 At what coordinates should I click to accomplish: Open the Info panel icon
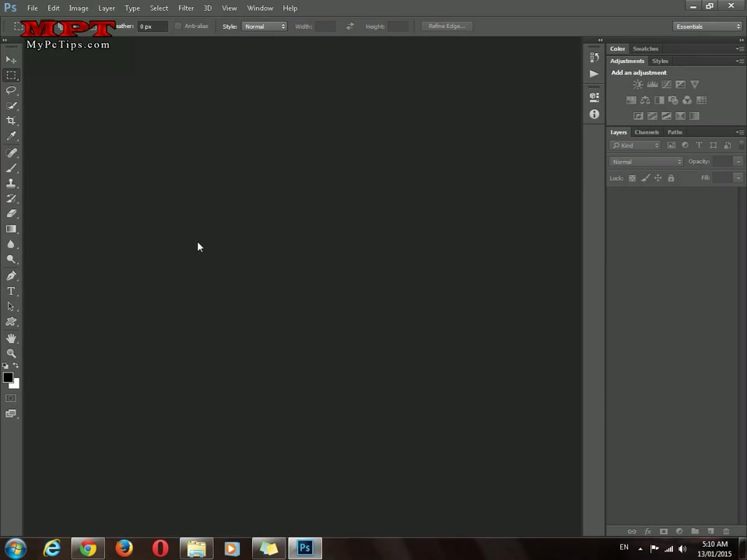(594, 114)
